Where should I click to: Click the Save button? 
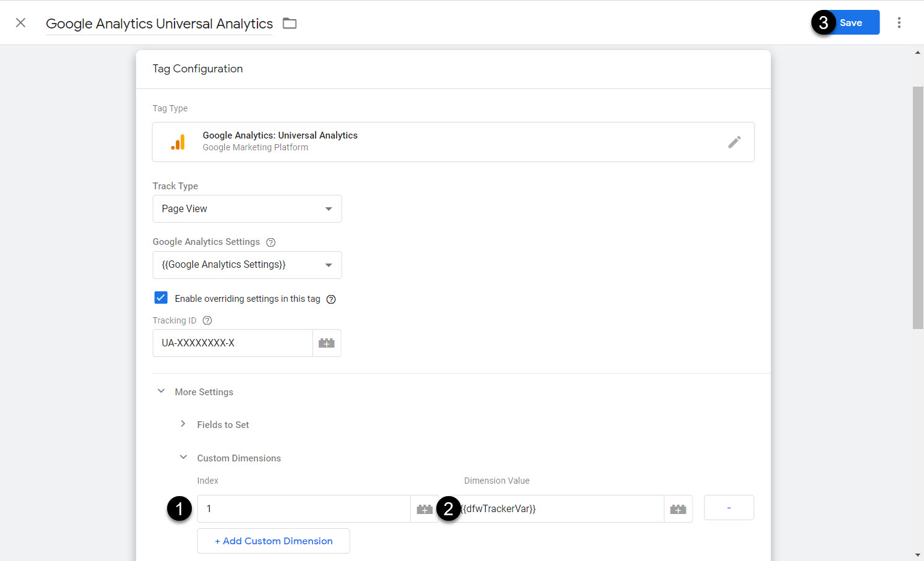850,23
